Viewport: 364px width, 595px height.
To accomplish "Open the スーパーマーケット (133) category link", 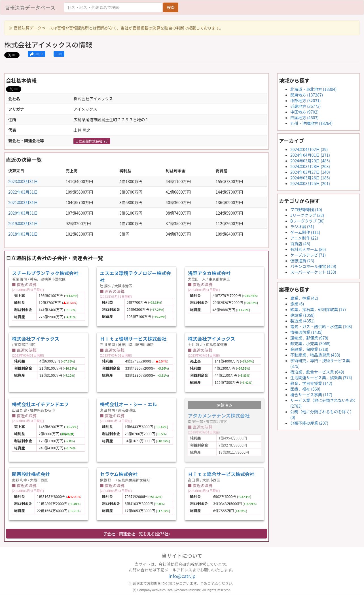I will coord(313,272).
